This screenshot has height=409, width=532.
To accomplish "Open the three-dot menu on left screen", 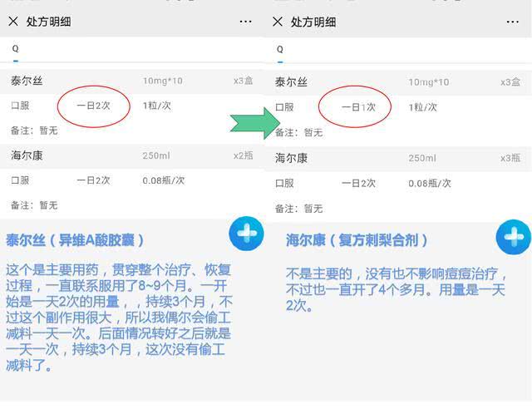I will click(245, 22).
